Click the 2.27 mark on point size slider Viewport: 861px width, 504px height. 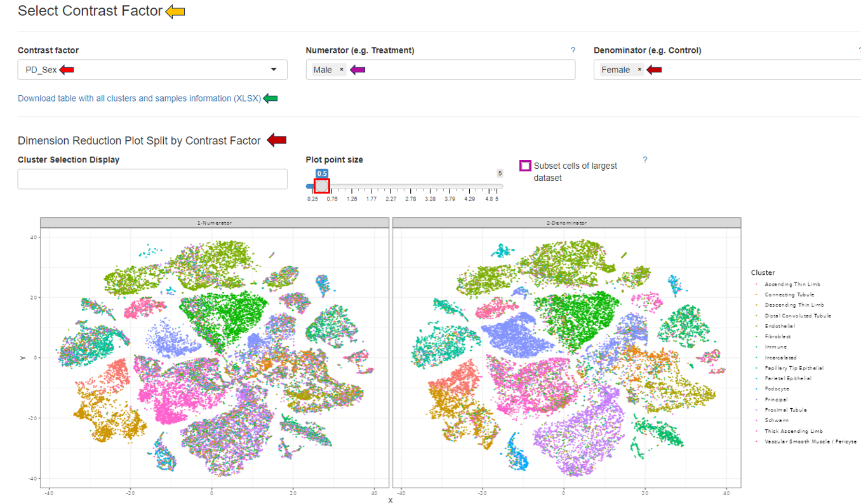390,199
